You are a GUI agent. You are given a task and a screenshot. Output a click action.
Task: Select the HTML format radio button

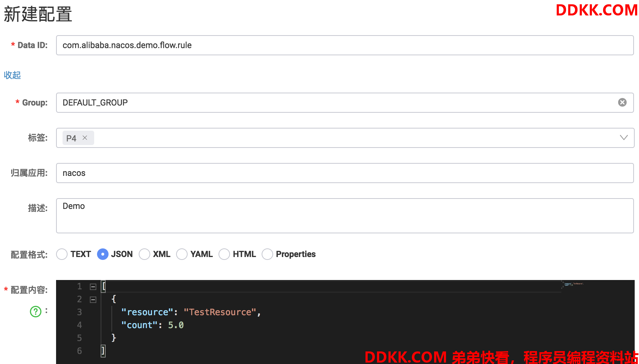pyautogui.click(x=224, y=254)
